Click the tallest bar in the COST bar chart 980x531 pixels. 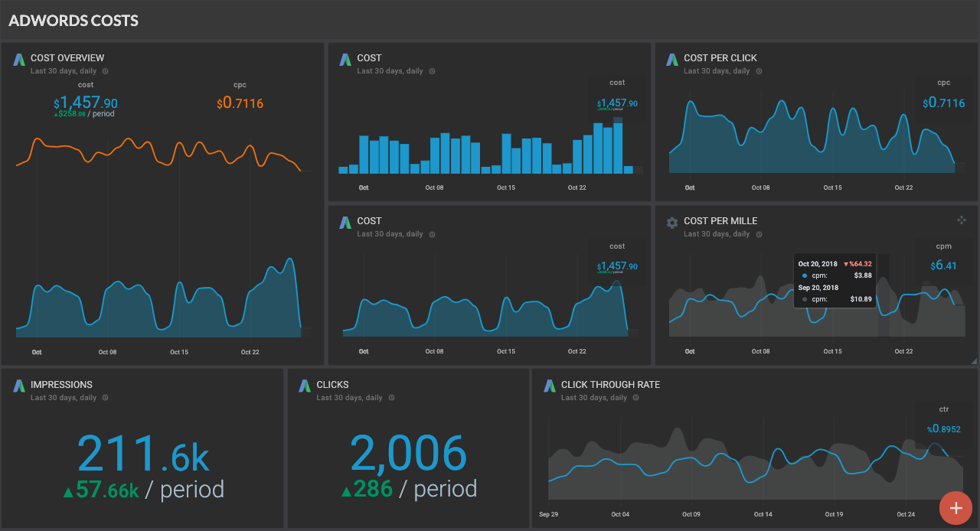pos(618,145)
